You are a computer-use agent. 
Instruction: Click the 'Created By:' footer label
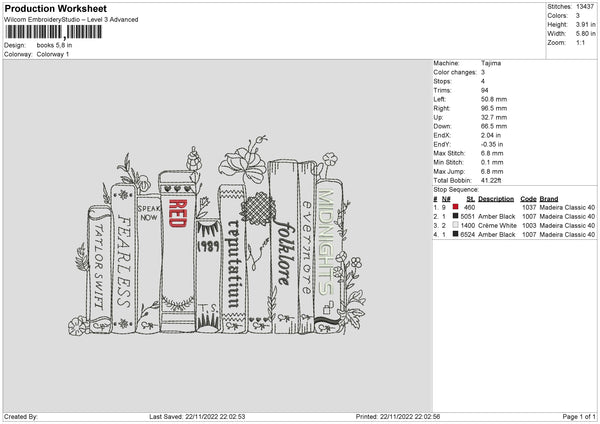[x=21, y=417]
